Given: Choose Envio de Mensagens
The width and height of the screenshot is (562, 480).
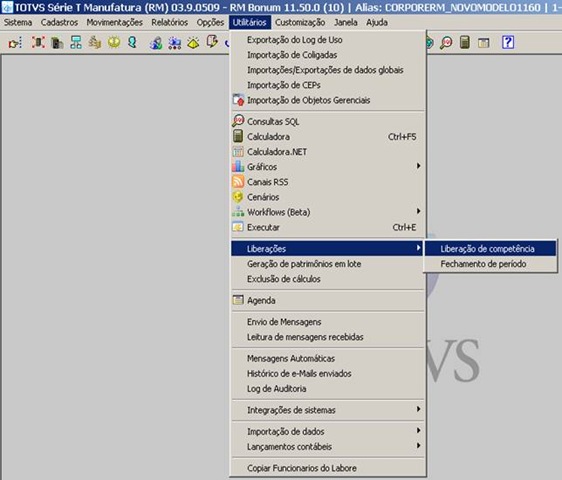Looking at the screenshot, I should pyautogui.click(x=328, y=322).
